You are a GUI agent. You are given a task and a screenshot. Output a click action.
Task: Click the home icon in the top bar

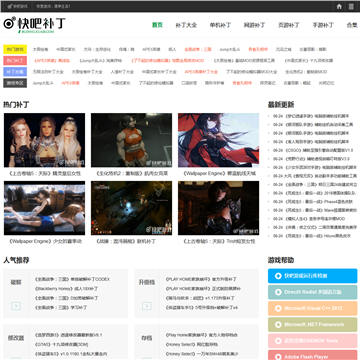(339, 6)
